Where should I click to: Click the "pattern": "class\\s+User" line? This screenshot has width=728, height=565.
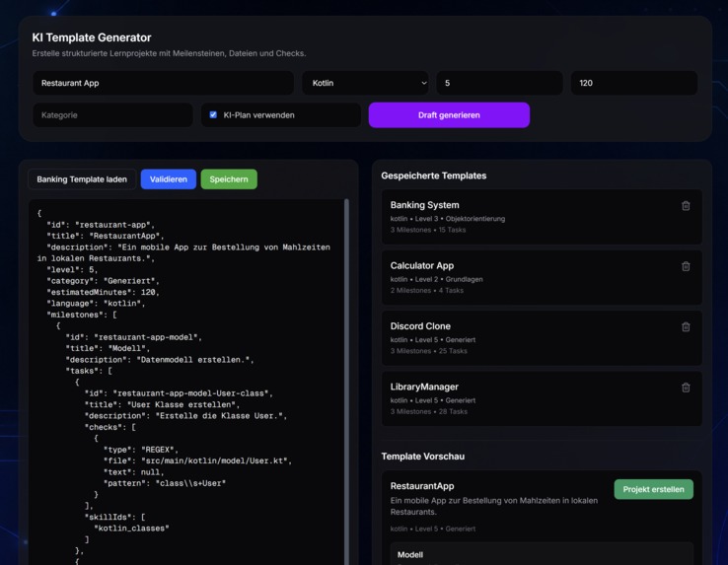(165, 483)
